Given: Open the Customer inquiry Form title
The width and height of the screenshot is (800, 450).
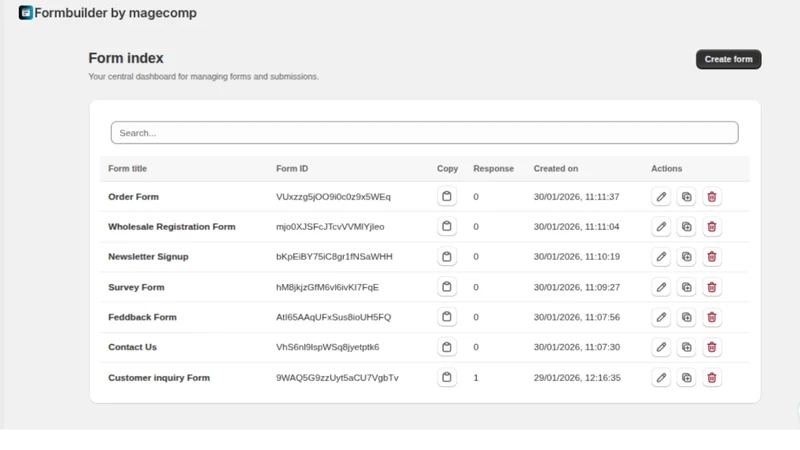Looking at the screenshot, I should pos(159,378).
